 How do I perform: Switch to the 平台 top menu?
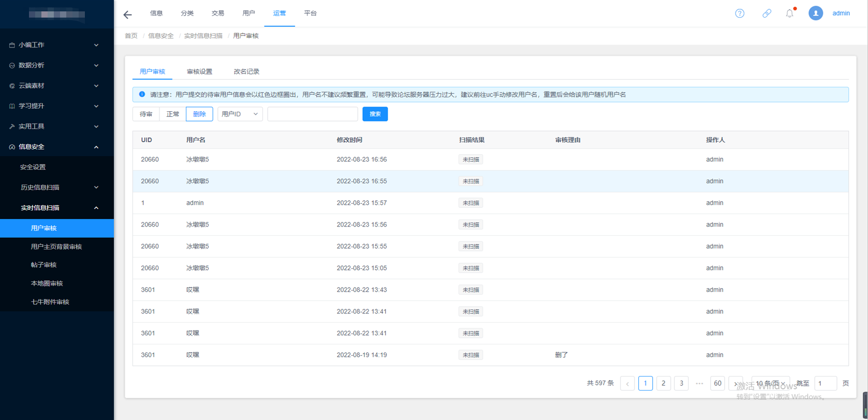311,13
